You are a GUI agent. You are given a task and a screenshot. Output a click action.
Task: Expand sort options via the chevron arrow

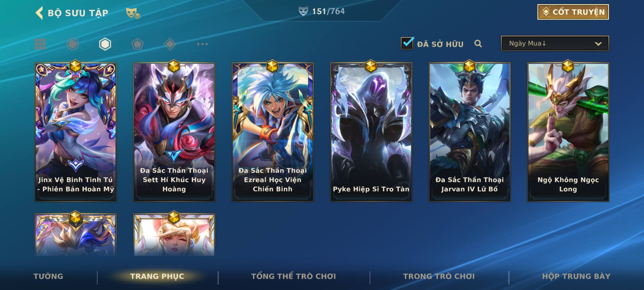click(x=598, y=44)
